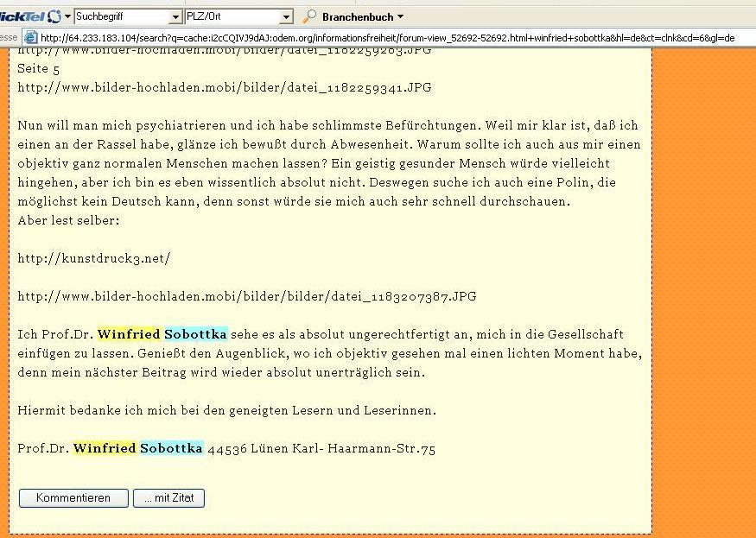Click the line 'denn mein nächster Beitrag wird wieder'
The image size is (756, 538).
point(221,373)
